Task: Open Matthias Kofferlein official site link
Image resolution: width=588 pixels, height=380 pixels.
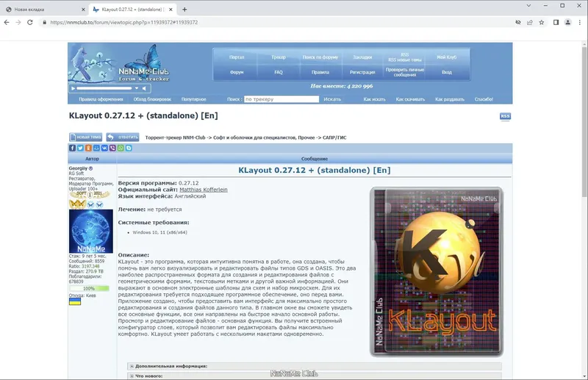Action: pos(204,190)
